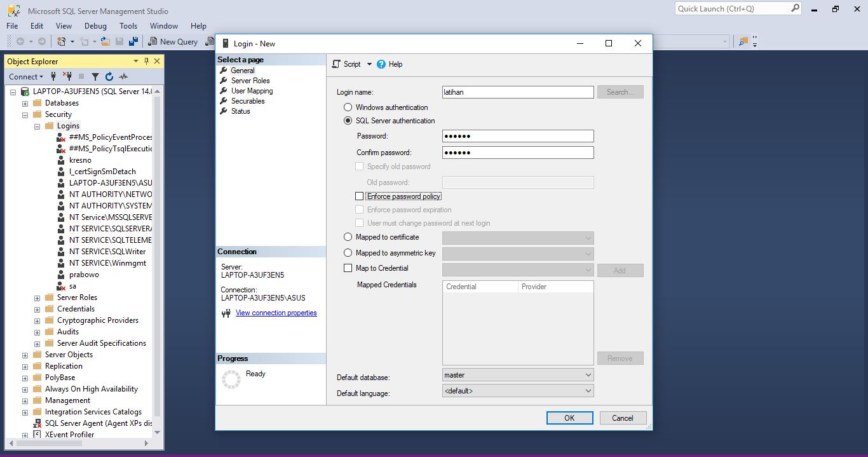868x457 pixels.
Task: Select Windows authentication radio button
Action: (348, 107)
